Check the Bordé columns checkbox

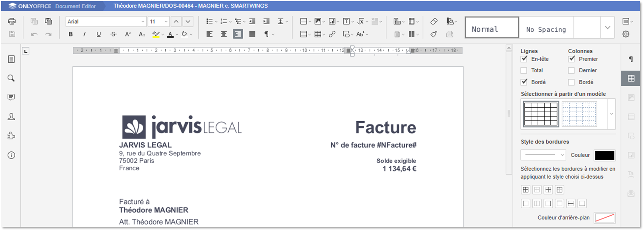[x=572, y=82]
